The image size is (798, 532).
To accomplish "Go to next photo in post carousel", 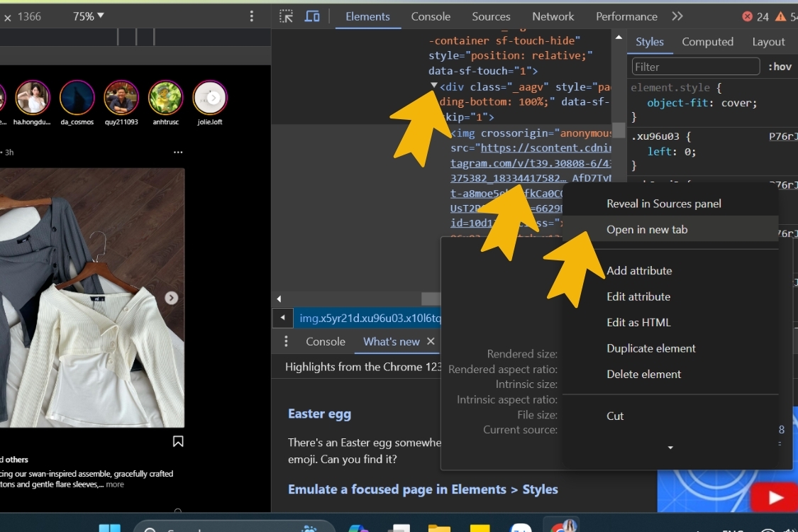I will [x=172, y=298].
